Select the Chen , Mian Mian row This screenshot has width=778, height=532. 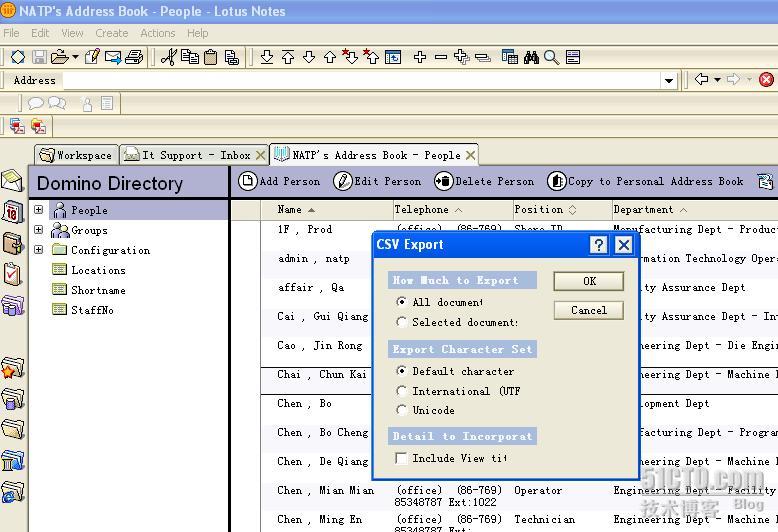(519, 496)
